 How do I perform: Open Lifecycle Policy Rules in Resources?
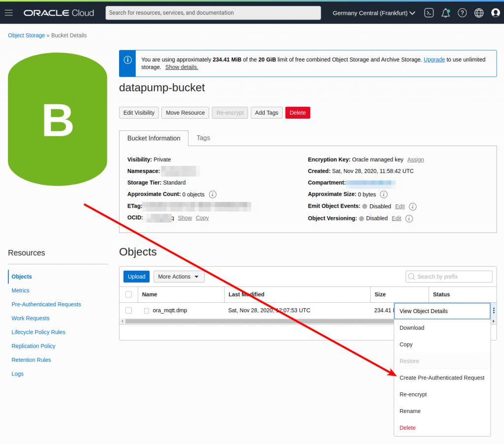coord(38,332)
